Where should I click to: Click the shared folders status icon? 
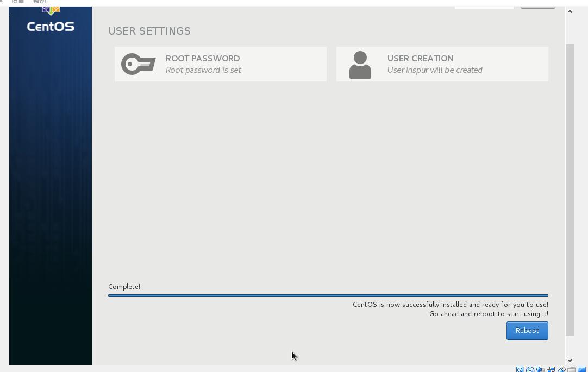click(571, 370)
